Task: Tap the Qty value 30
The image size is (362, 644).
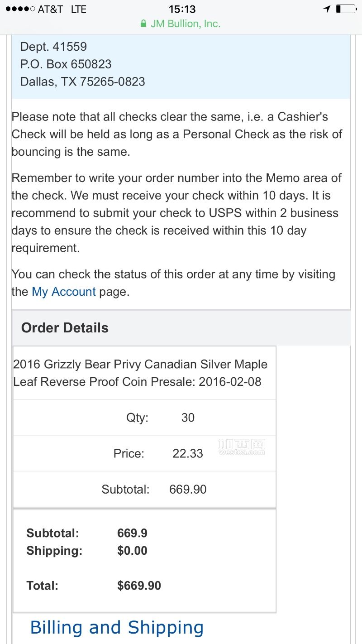Action: (188, 417)
